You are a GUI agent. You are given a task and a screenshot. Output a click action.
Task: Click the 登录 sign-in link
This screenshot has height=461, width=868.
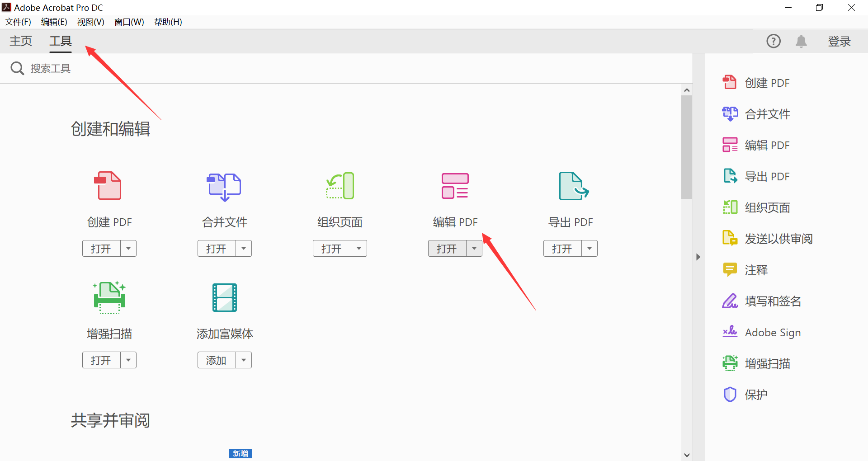839,41
